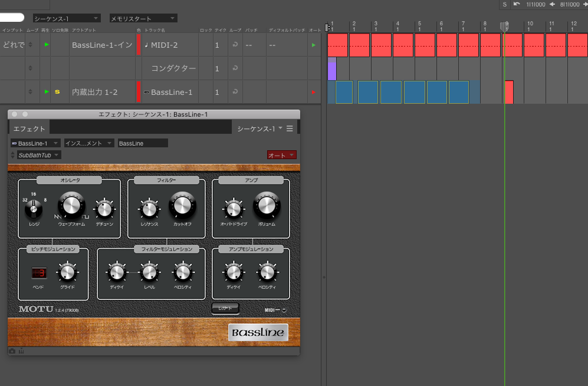Click the purple conductor track block
This screenshot has height=386, width=588.
[332, 68]
